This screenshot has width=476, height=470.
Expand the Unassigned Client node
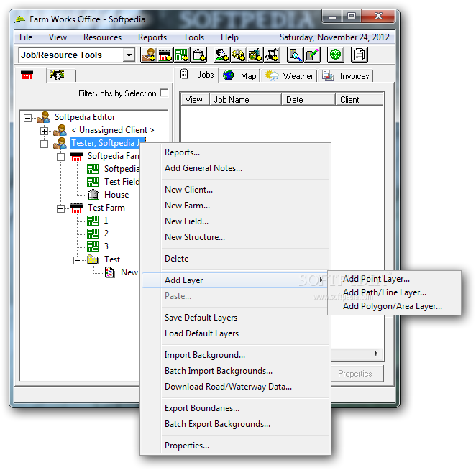pyautogui.click(x=44, y=131)
